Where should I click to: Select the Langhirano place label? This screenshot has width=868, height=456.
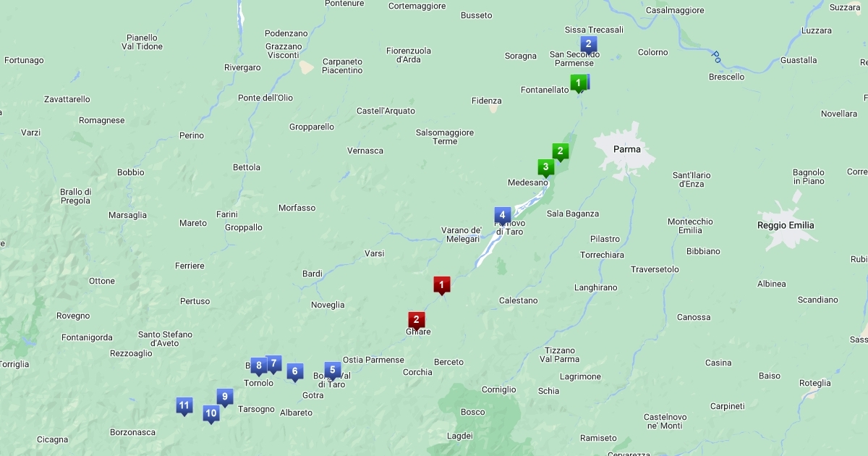[595, 287]
